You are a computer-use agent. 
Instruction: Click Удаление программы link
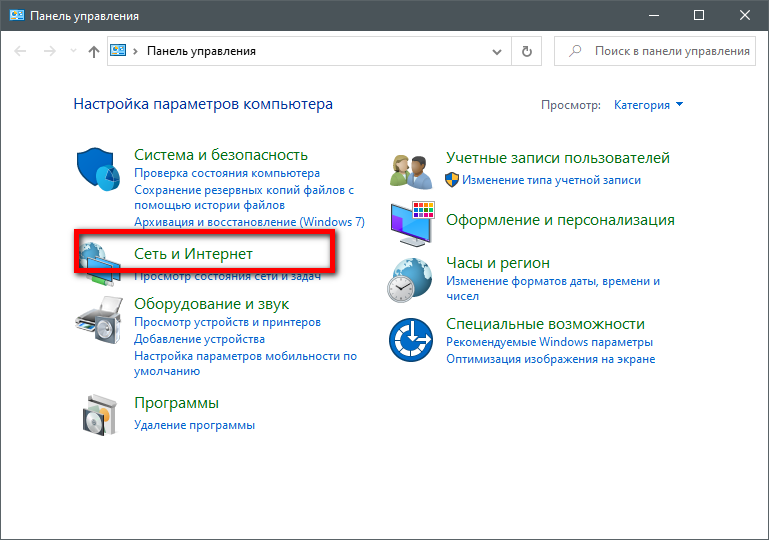point(194,425)
